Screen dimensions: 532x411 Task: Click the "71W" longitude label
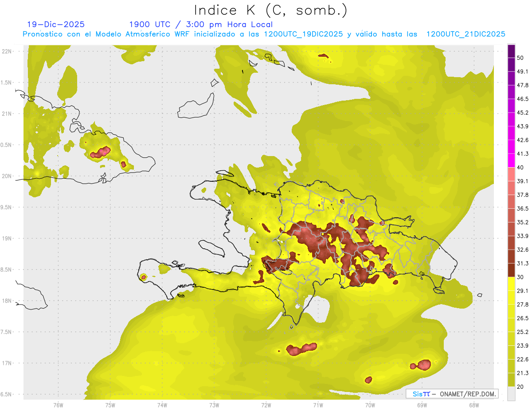click(x=318, y=405)
